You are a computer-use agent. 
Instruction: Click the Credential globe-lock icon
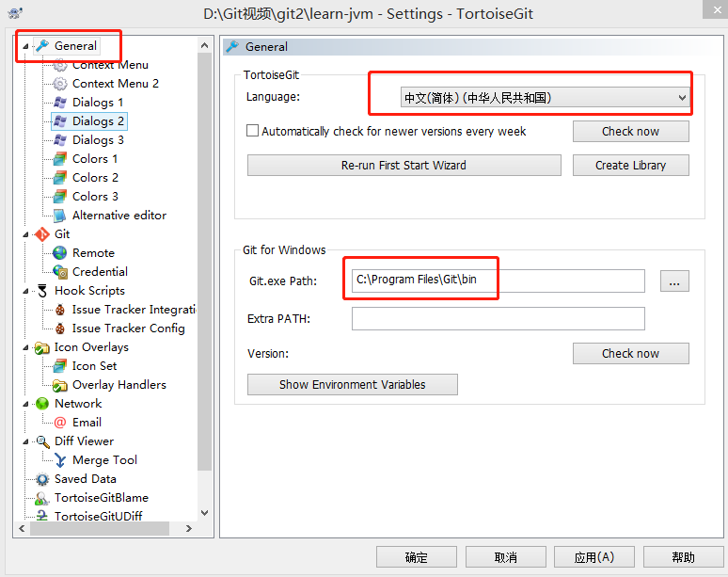point(60,272)
